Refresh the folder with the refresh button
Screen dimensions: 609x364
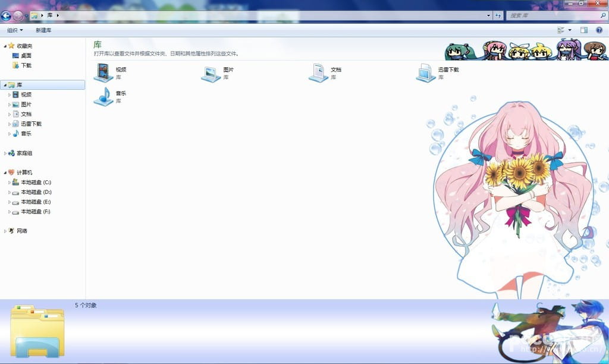tap(498, 15)
